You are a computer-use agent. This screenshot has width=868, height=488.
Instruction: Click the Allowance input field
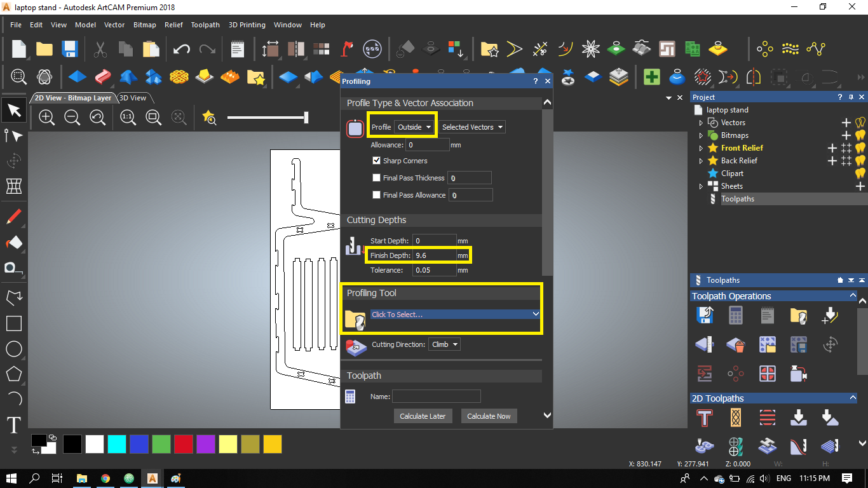428,145
